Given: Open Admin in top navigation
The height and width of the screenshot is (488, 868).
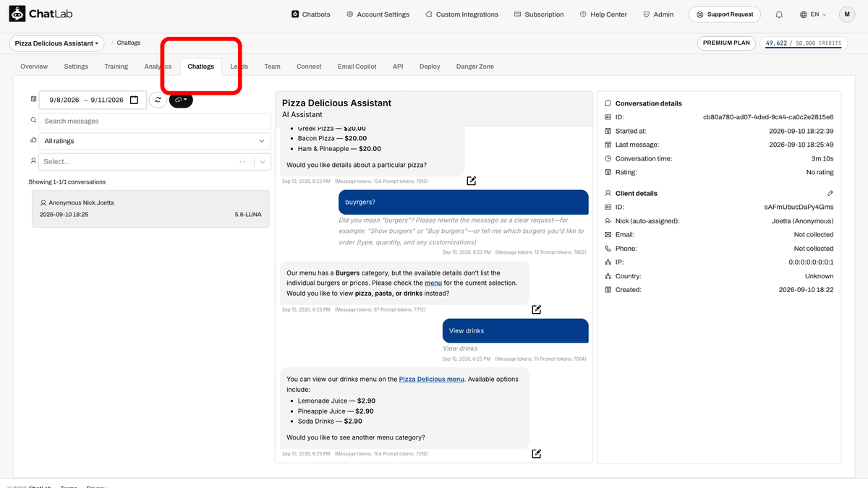Looking at the screenshot, I should tap(658, 14).
